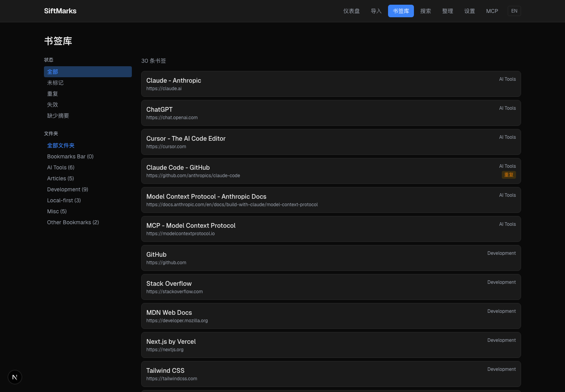Open the MCP nav item
The width and height of the screenshot is (565, 392).
(492, 11)
